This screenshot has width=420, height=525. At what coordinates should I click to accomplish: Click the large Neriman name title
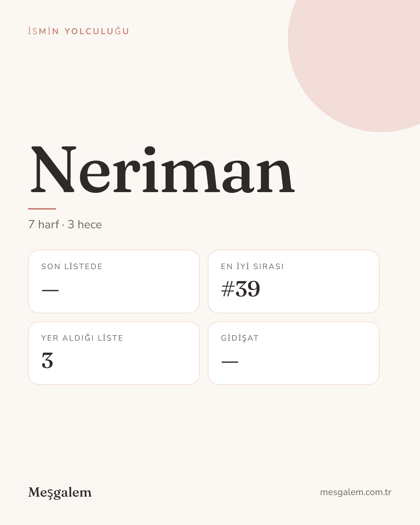pyautogui.click(x=163, y=170)
